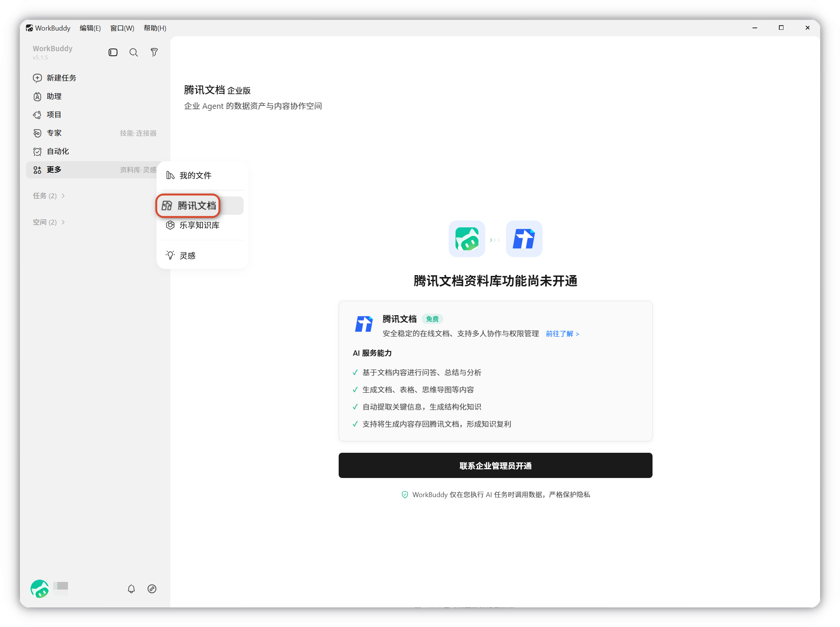Click the AI 服务能力 label
The height and width of the screenshot is (627, 840).
tap(372, 353)
